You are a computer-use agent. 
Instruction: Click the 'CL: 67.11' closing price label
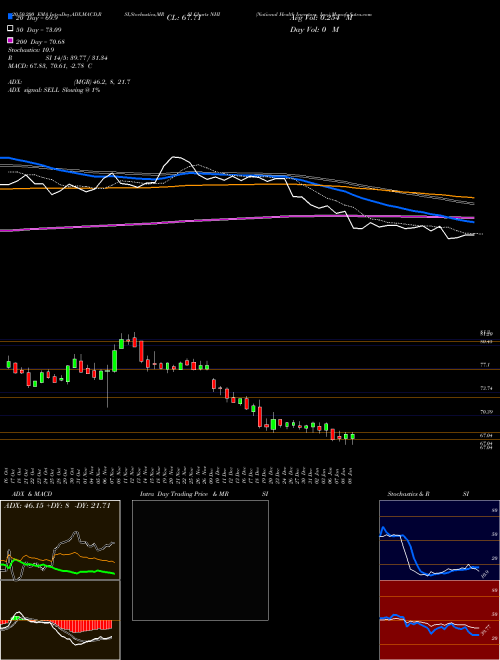coord(184,18)
